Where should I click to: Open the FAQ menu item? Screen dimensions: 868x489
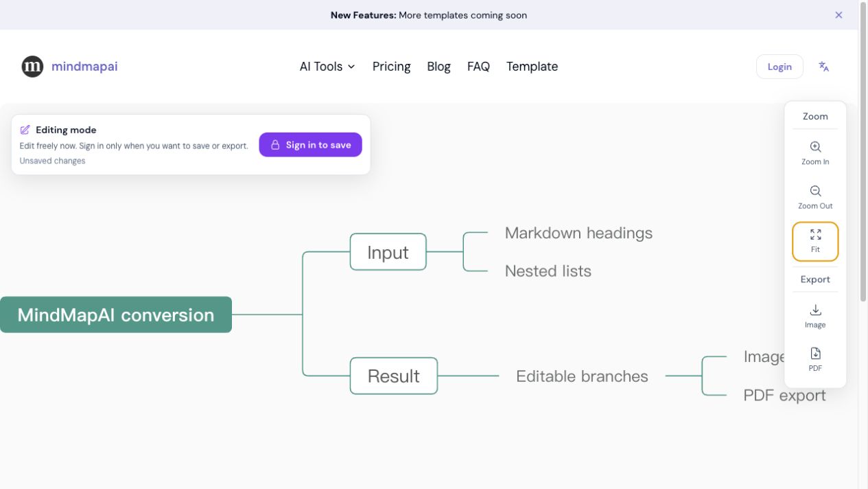coord(478,67)
